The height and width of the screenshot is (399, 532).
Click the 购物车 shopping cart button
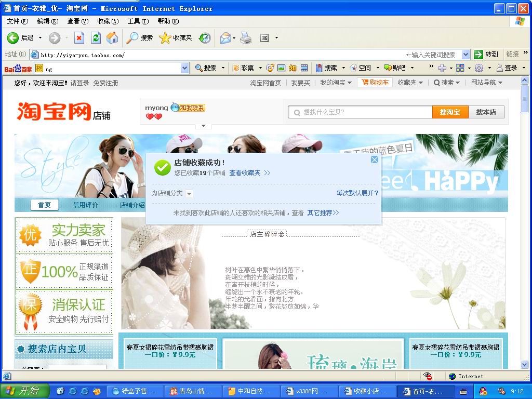(375, 83)
